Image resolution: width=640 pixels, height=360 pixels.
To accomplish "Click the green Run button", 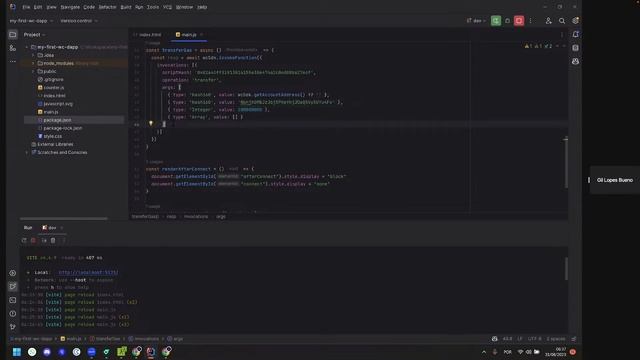I will [x=496, y=20].
